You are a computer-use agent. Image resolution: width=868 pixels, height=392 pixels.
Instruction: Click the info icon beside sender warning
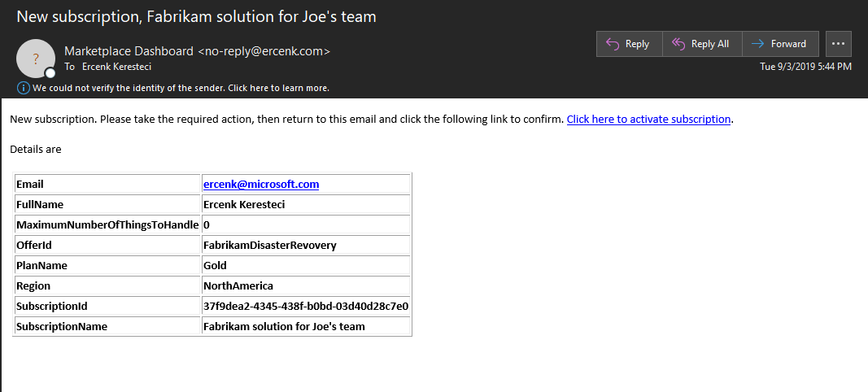coord(24,88)
